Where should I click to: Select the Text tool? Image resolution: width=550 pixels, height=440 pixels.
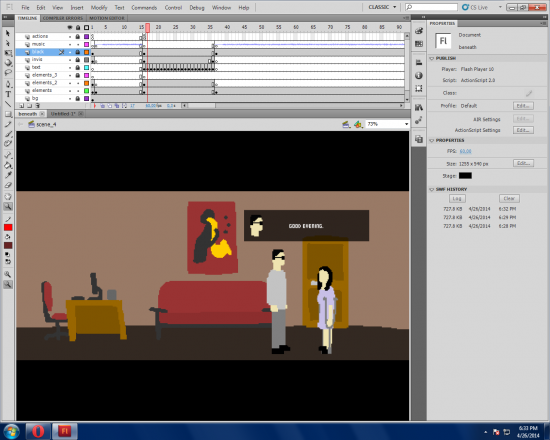(x=8, y=94)
